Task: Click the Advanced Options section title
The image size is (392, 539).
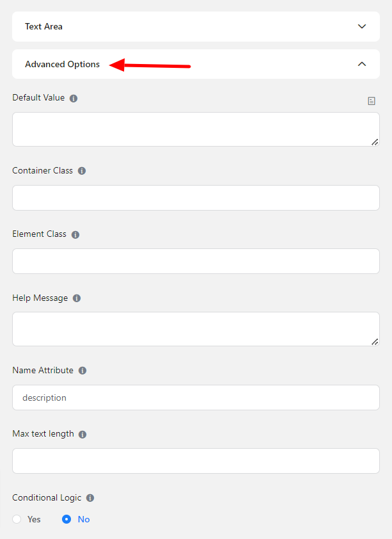Action: (62, 64)
